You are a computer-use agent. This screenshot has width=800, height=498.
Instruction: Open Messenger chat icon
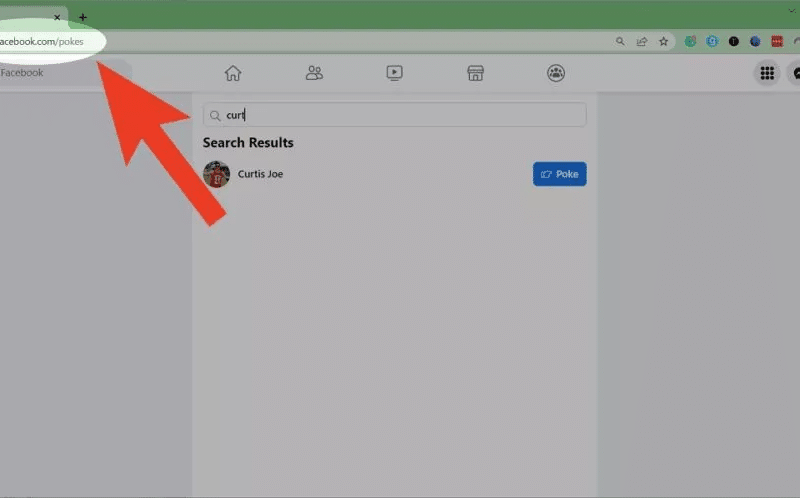point(795,73)
